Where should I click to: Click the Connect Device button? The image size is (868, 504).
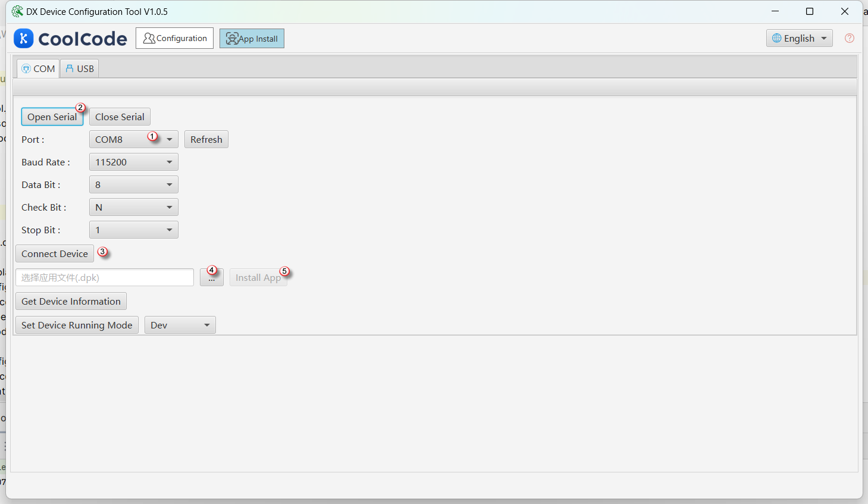(x=55, y=253)
